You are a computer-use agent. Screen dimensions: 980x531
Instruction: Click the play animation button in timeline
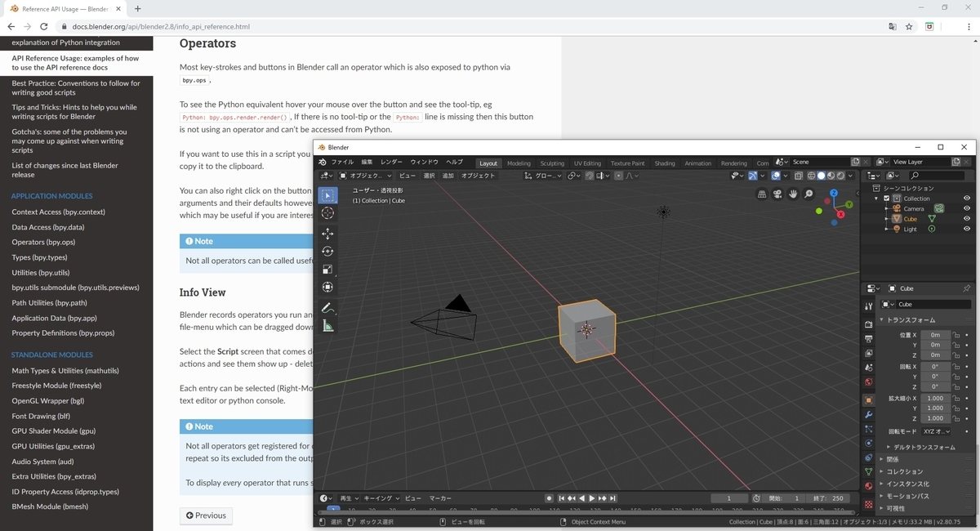pos(591,498)
